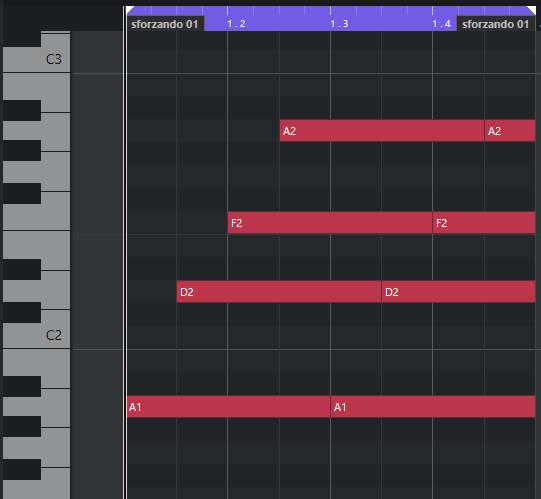Viewport: 541px width, 499px height.
Task: Select the second D2 note block
Action: coord(459,292)
